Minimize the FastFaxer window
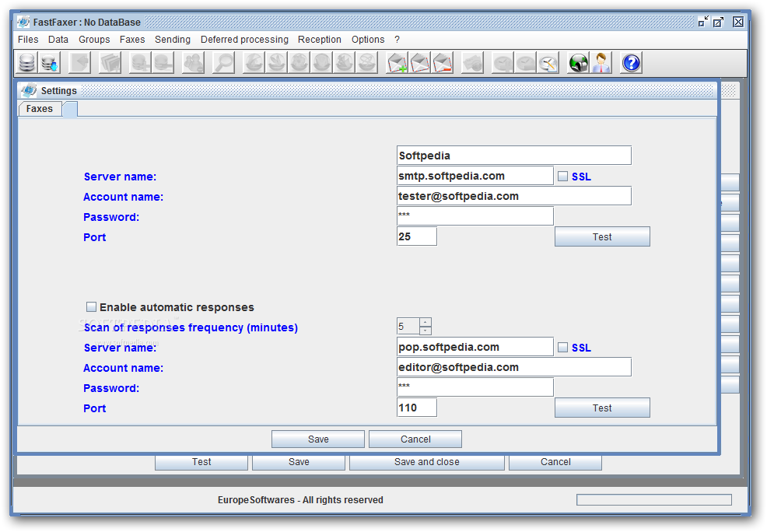Viewport: 767px width, 532px height. click(703, 22)
